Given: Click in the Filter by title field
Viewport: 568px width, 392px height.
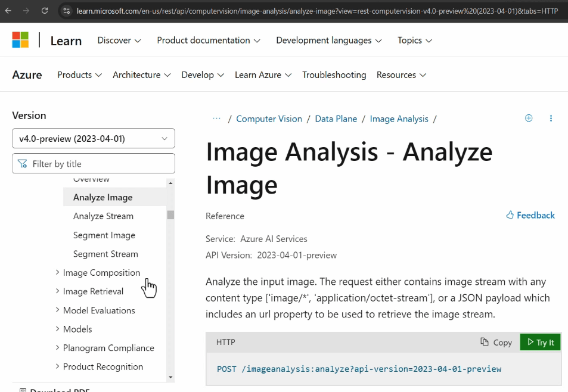Looking at the screenshot, I should [x=94, y=164].
